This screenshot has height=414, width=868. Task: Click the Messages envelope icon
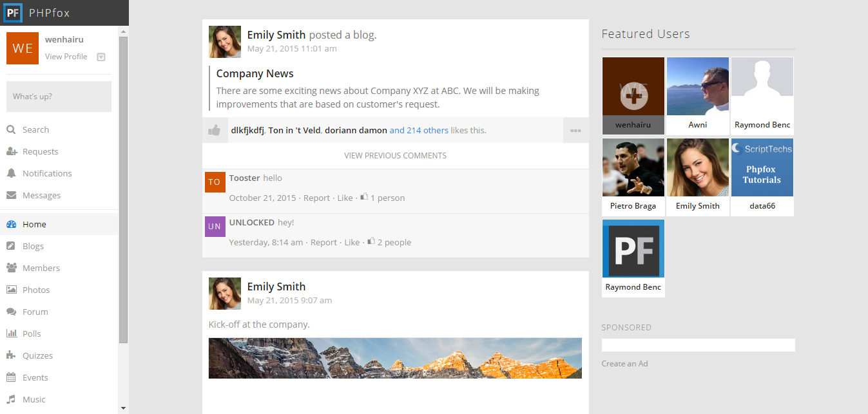tap(11, 195)
